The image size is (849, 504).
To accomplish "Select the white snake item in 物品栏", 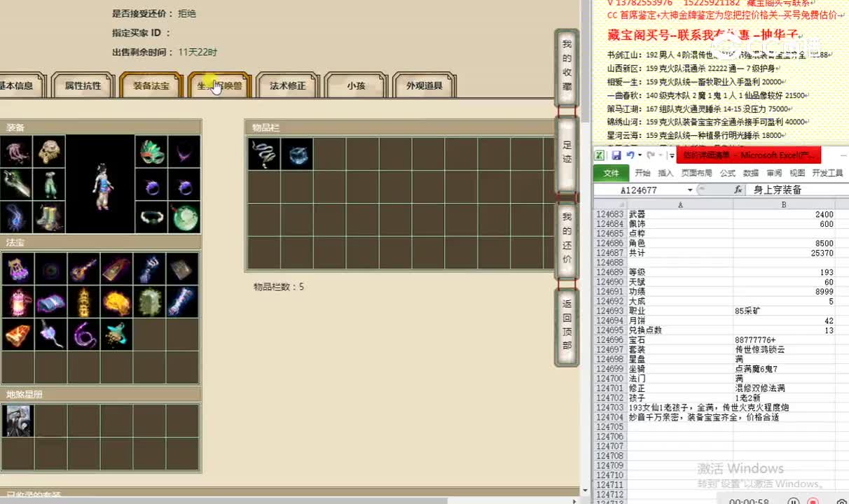I will click(264, 154).
